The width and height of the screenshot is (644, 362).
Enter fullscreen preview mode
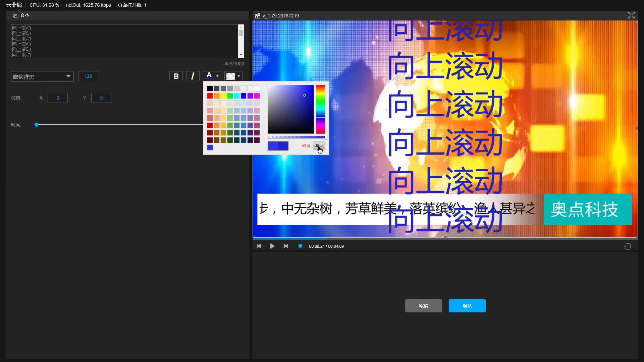[x=631, y=15]
